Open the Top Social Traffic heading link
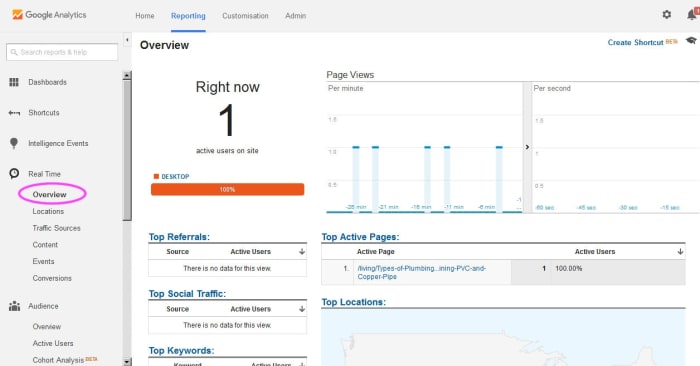Viewport: 700px width, 366px height. click(187, 294)
